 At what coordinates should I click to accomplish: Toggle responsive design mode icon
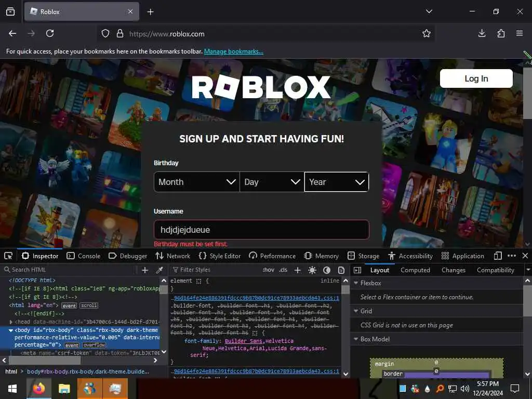tap(498, 256)
